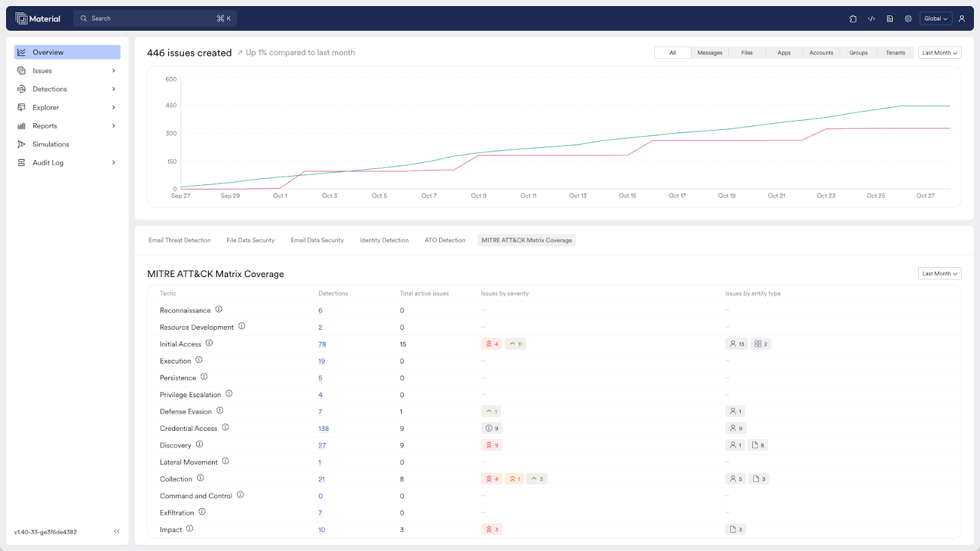This screenshot has width=980, height=551.
Task: Click into the Search field
Action: pyautogui.click(x=153, y=18)
